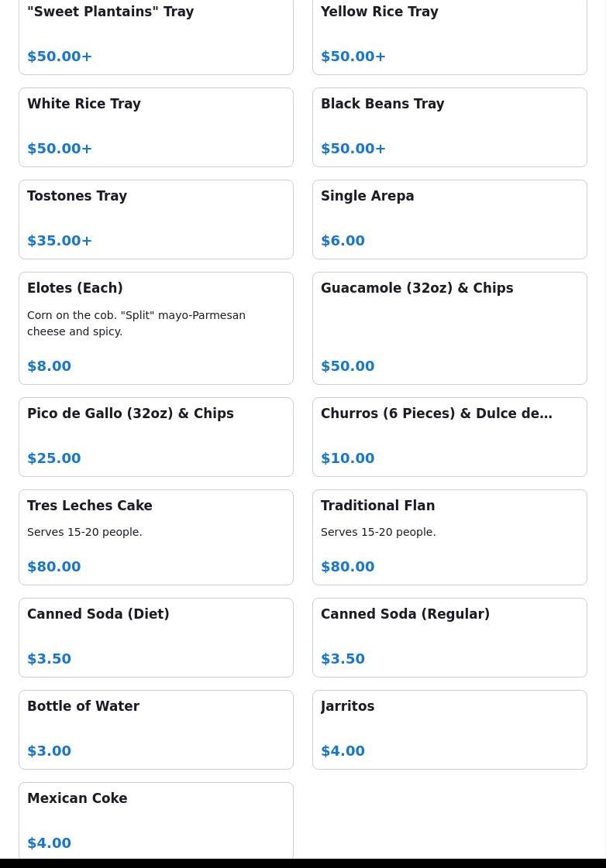Select the Yellow Rice Tray card
The width and height of the screenshot is (606, 868).
[449, 34]
